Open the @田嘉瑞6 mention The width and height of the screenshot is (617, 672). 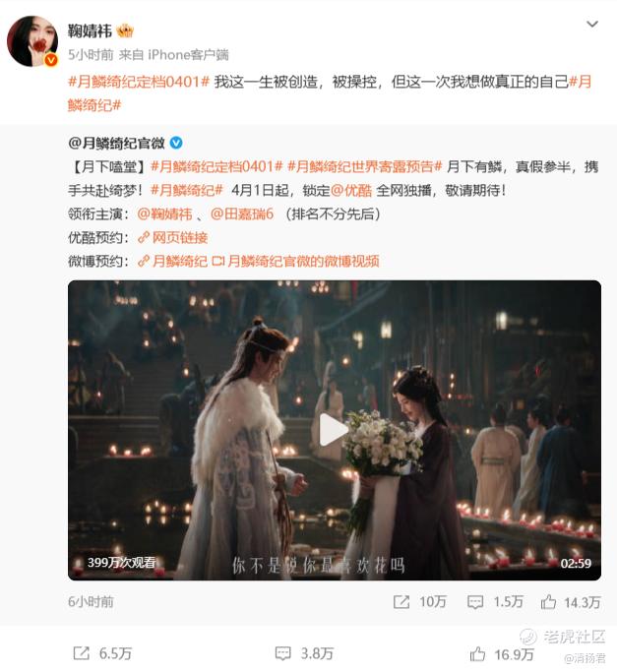[x=242, y=214]
